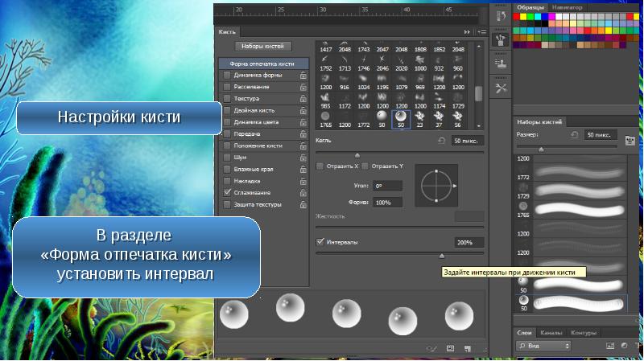The image size is (644, 361).
Task: Click the Brush panel icon in dock
Action: pos(500,38)
